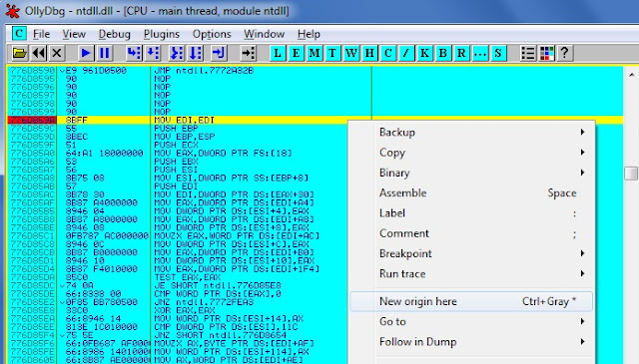
Task: Click the Step over toolbar icon
Action: (153, 53)
